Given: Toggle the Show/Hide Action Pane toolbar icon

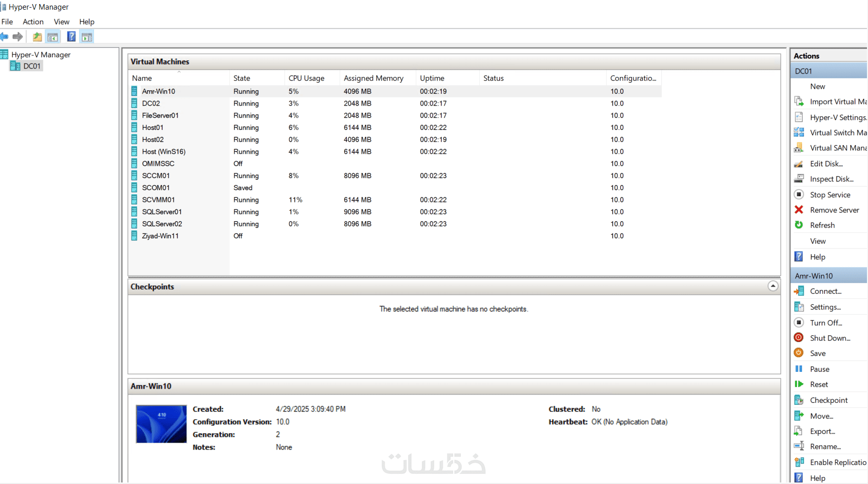Looking at the screenshot, I should point(87,37).
